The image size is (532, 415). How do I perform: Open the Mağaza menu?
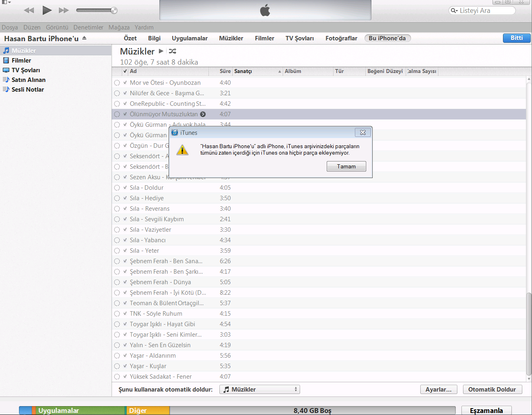pyautogui.click(x=119, y=27)
